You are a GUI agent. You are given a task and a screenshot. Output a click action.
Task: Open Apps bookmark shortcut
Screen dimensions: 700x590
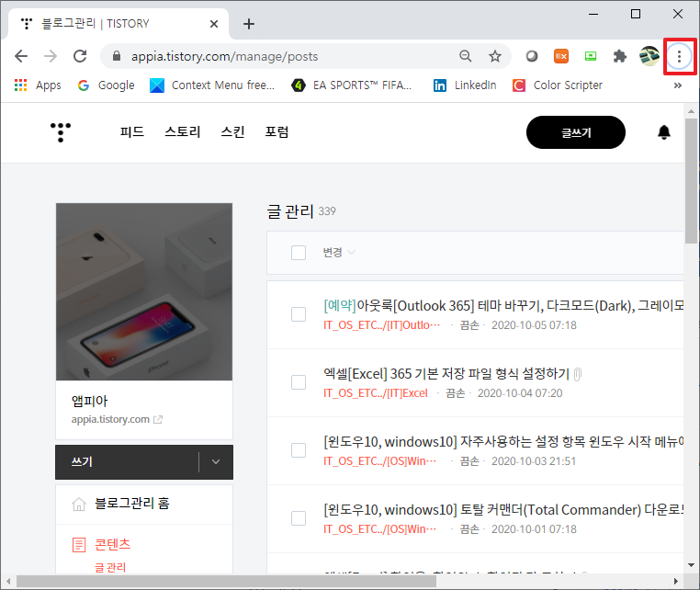point(38,85)
